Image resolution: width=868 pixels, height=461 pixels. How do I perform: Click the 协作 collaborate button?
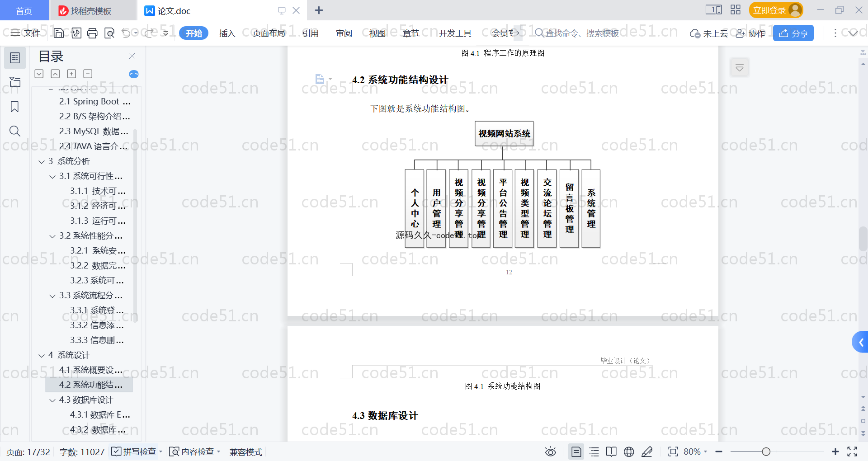point(750,33)
